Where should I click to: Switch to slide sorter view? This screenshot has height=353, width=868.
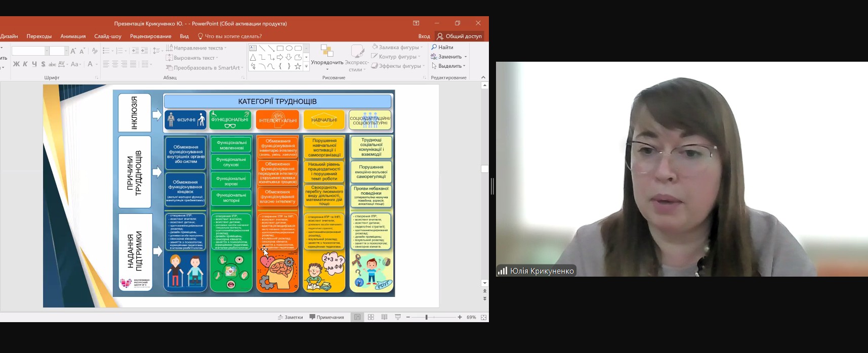pos(370,317)
